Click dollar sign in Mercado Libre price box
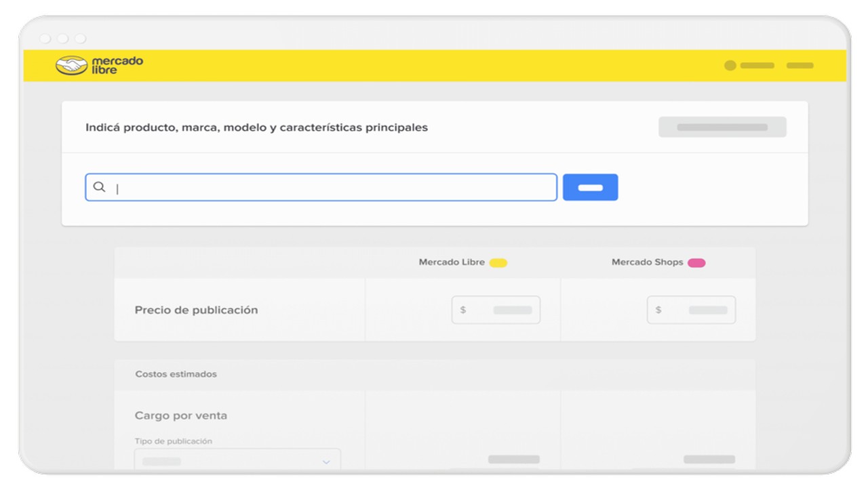868x488 pixels. point(463,310)
